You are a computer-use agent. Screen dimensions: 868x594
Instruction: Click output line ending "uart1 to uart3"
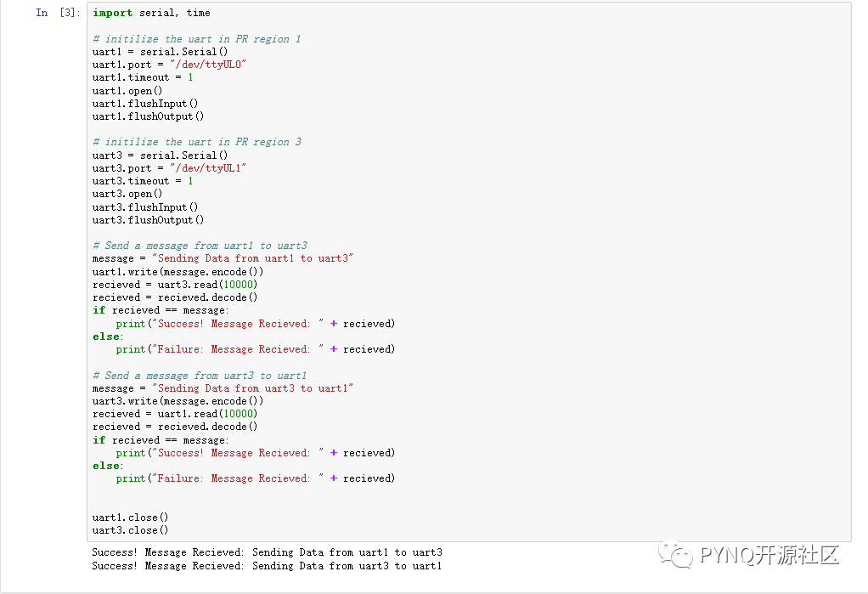267,552
